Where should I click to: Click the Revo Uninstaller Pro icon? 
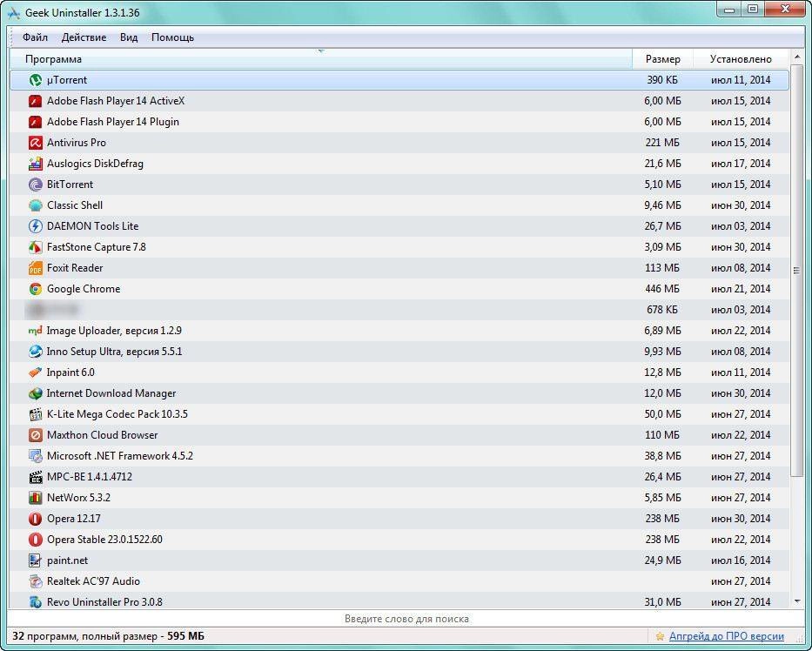35,601
